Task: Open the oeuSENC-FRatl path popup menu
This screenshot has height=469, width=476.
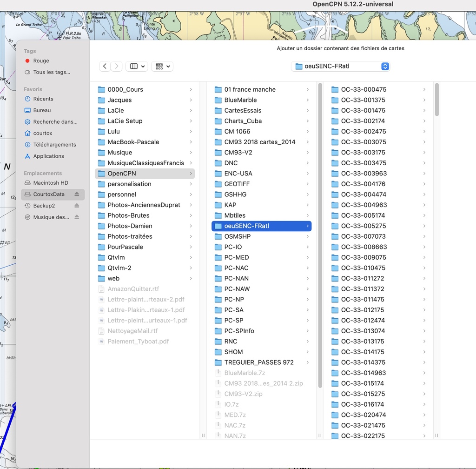Action: tap(340, 67)
